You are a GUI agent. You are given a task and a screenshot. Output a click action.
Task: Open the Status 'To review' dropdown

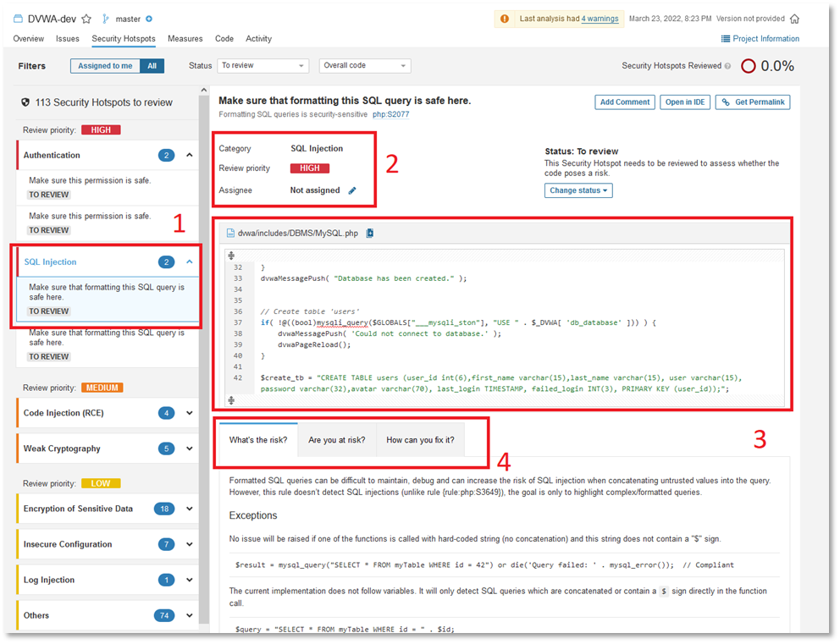click(x=262, y=66)
